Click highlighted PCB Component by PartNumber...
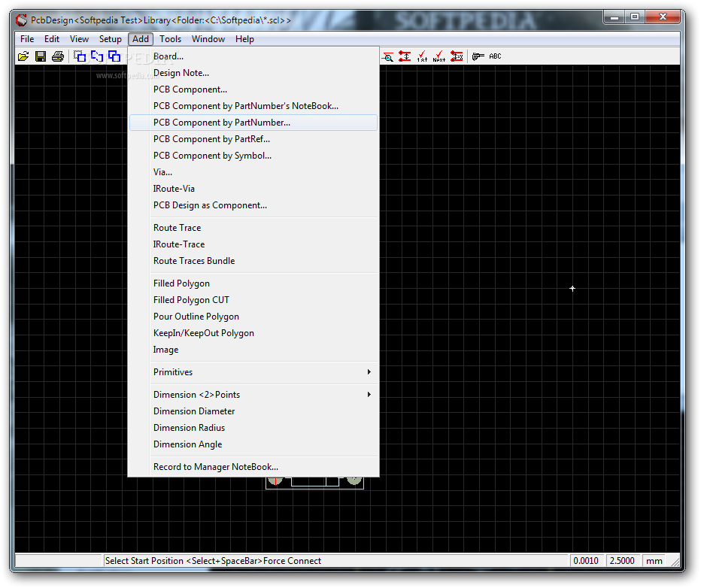The height and width of the screenshot is (588, 701). (253, 123)
